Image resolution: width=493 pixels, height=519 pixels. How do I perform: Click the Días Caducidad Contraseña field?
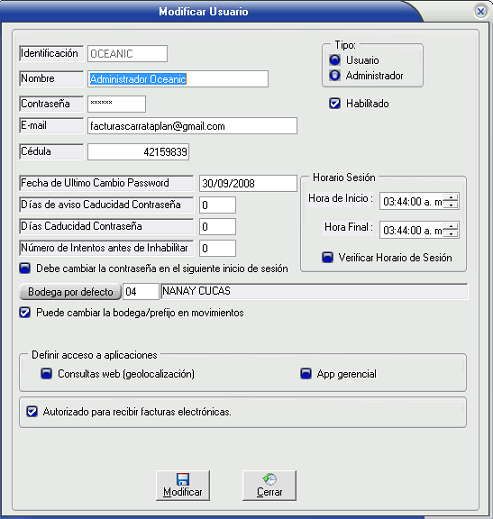217,227
